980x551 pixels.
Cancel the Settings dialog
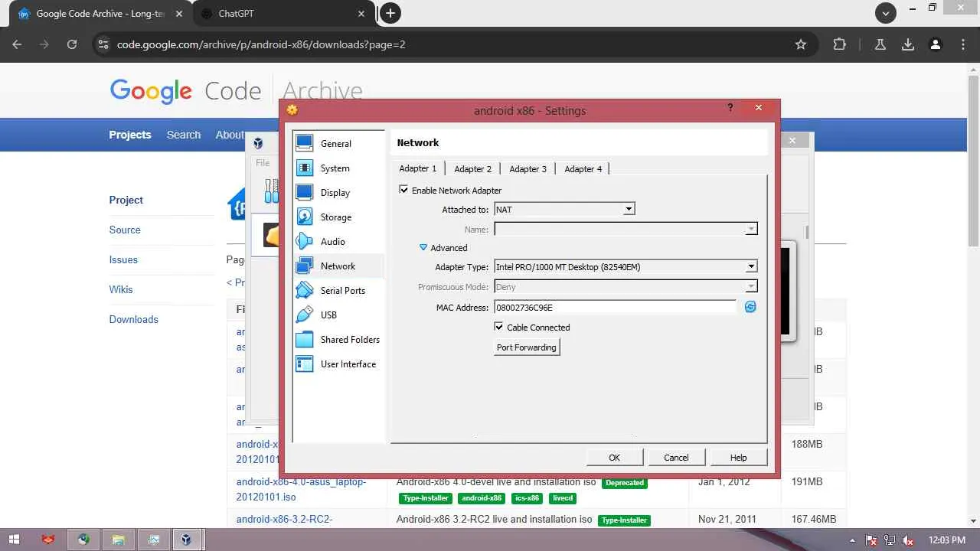pos(676,457)
